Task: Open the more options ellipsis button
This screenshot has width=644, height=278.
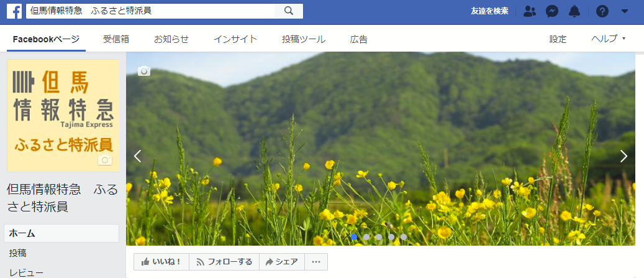Action: pos(316,262)
